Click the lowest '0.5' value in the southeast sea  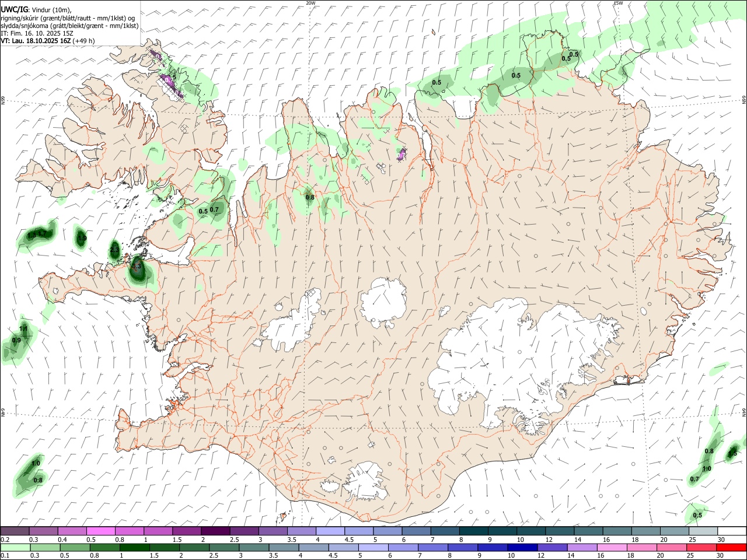697,515
